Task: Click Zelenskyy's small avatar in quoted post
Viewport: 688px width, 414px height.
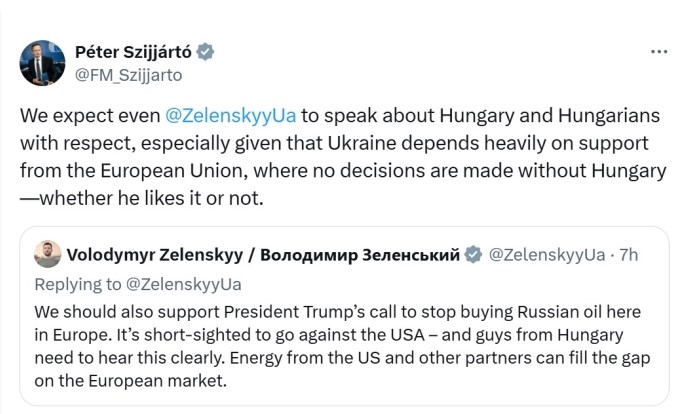Action: tap(45, 255)
